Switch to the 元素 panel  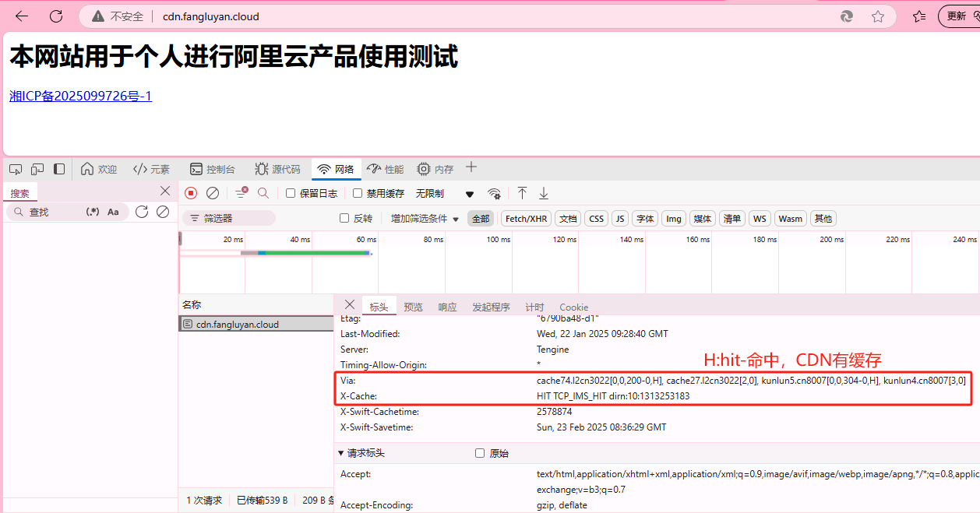[x=151, y=169]
